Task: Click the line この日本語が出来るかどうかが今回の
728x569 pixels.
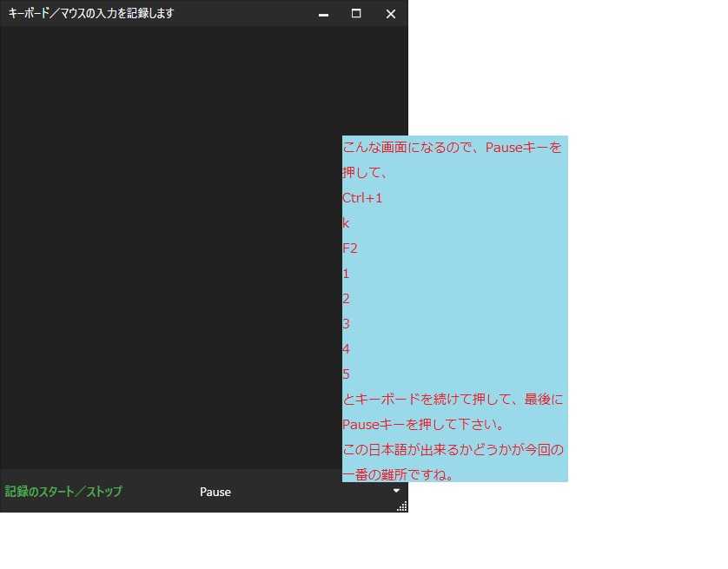Action: pos(453,450)
